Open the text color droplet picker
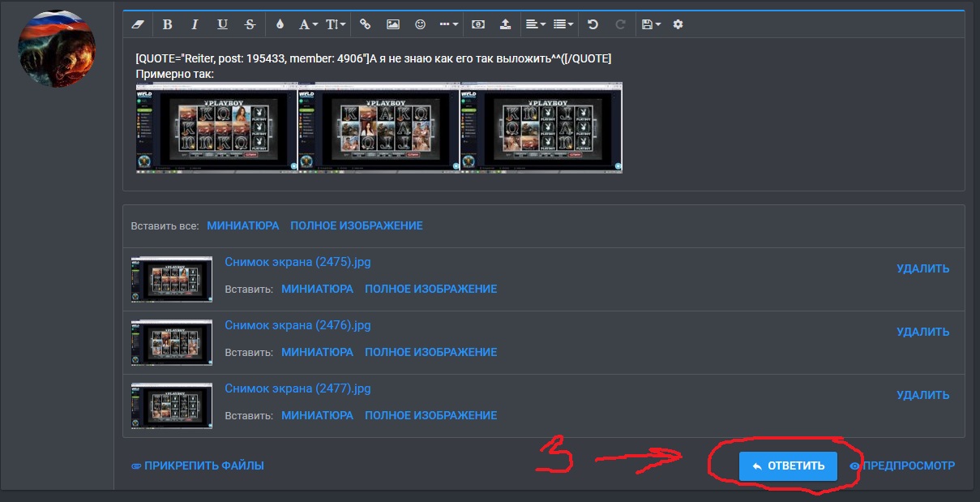 point(280,24)
